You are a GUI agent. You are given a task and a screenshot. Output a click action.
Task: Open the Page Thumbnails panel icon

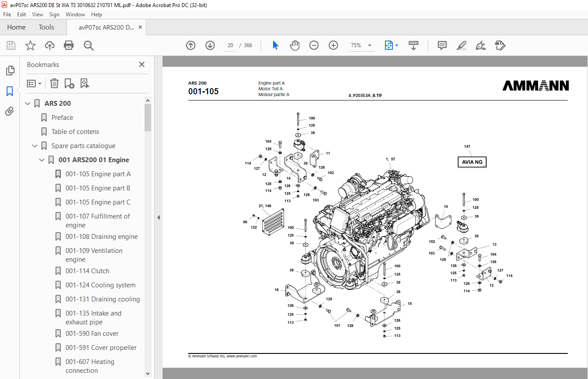click(10, 71)
